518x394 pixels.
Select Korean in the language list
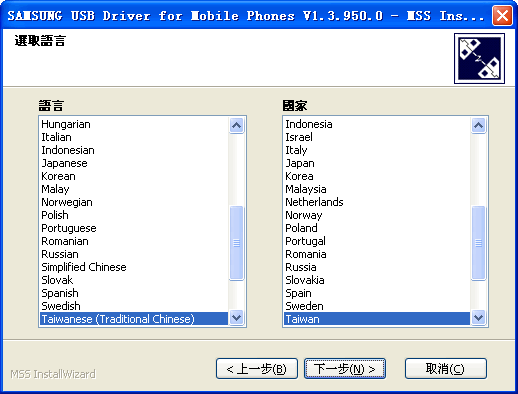tap(134, 176)
